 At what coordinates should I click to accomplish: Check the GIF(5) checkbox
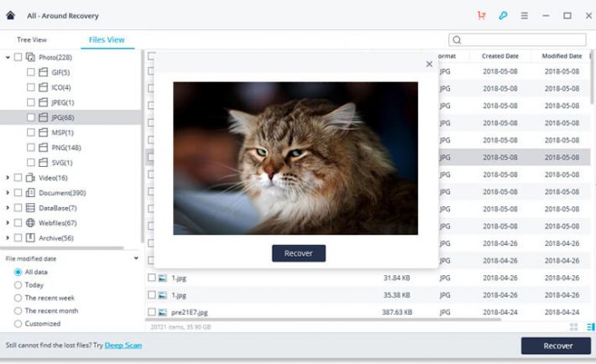point(31,72)
